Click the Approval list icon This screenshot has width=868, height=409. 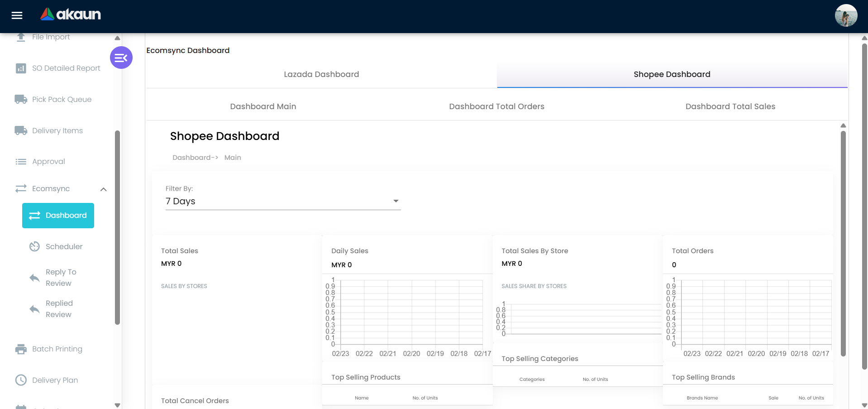point(21,162)
